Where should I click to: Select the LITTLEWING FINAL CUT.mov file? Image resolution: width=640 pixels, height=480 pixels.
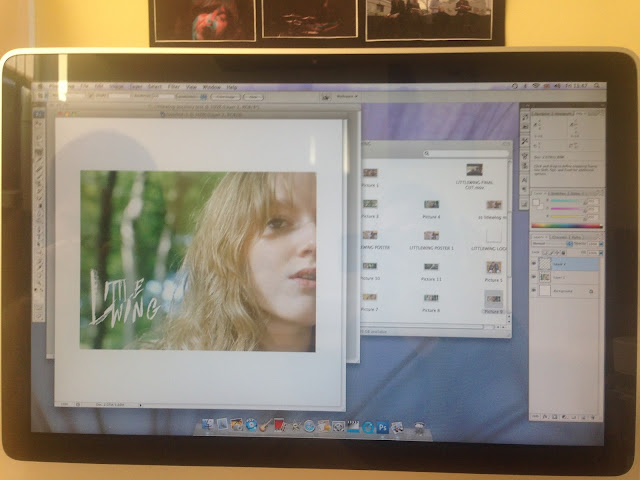[474, 176]
